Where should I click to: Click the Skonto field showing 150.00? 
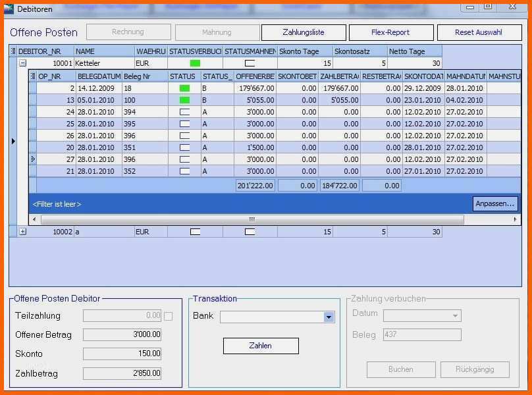click(x=122, y=354)
